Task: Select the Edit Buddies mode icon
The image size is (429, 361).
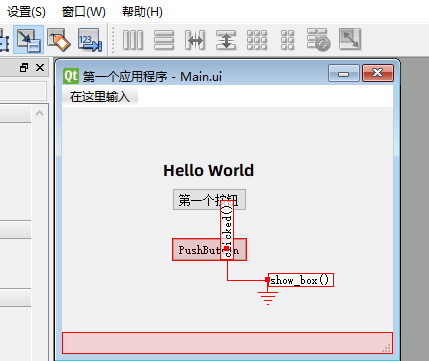Action: click(59, 40)
